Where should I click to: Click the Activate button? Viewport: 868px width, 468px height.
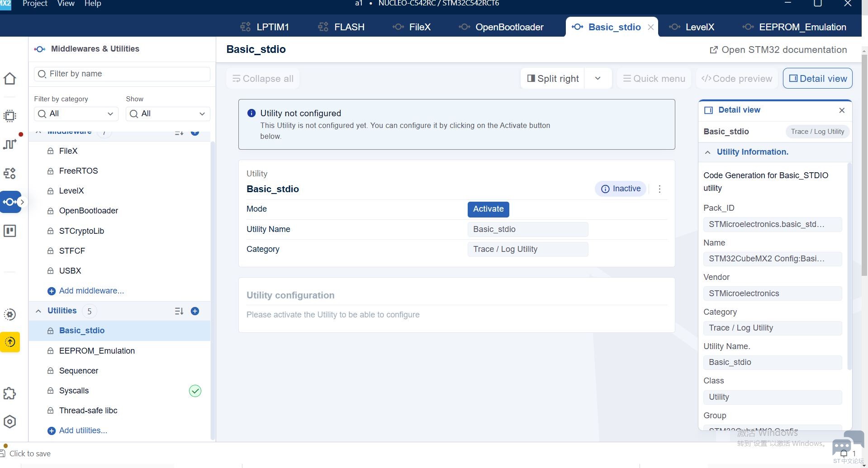489,209
